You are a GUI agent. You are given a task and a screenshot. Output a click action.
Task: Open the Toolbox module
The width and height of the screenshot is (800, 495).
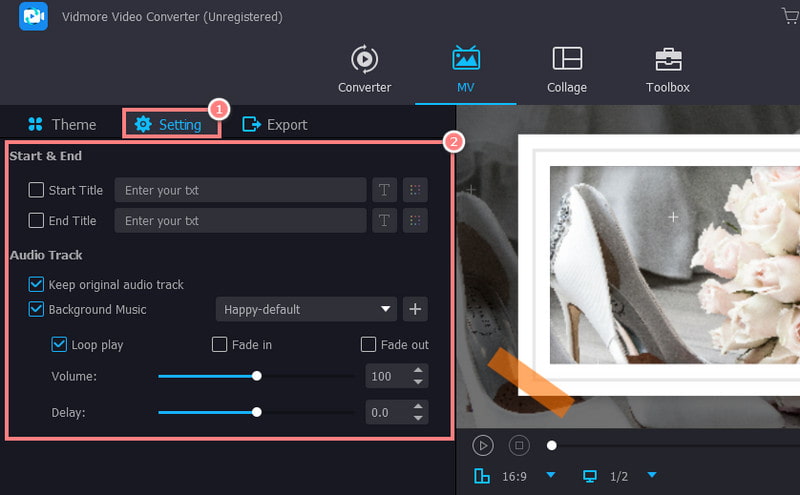(667, 68)
